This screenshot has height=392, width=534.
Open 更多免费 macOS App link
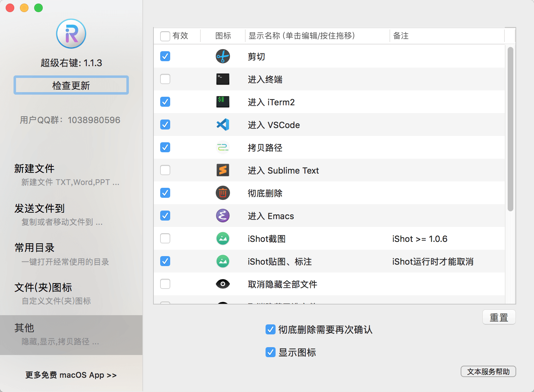(x=71, y=375)
